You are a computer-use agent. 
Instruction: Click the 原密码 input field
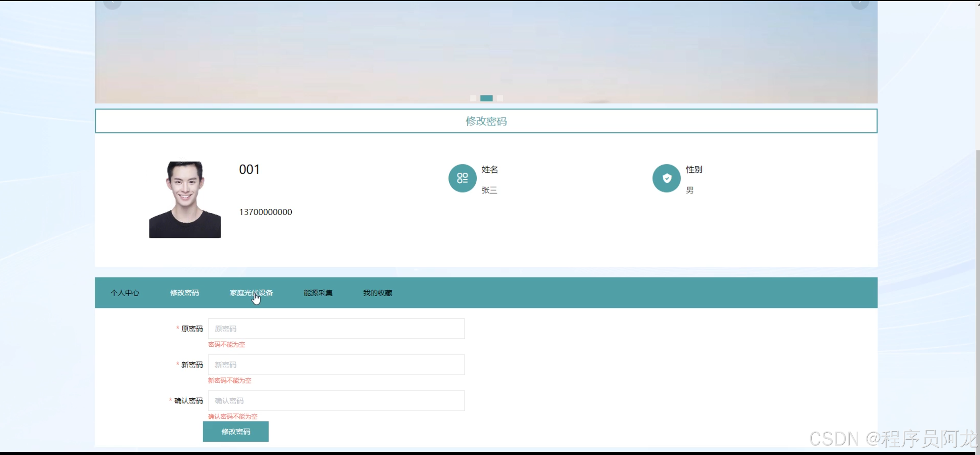coord(336,329)
